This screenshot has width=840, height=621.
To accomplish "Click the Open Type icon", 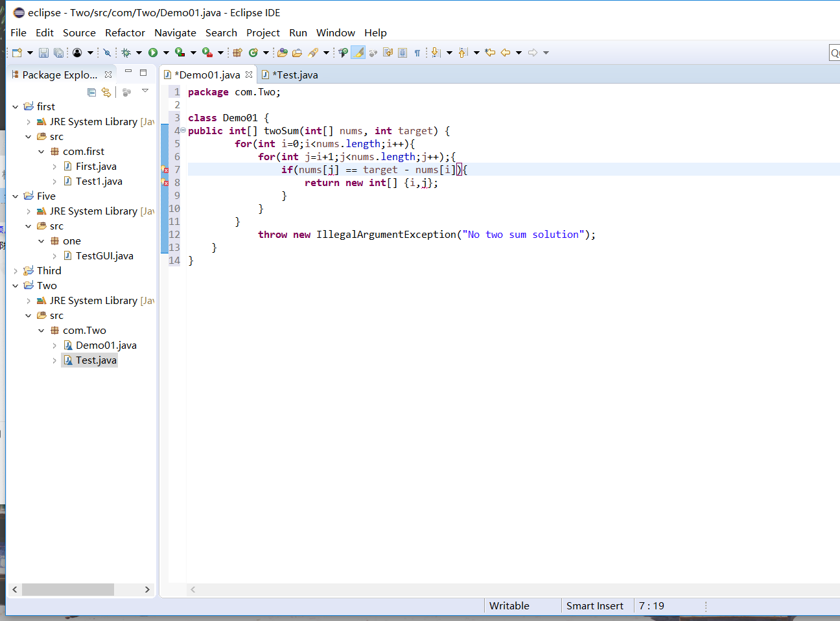I will click(282, 53).
